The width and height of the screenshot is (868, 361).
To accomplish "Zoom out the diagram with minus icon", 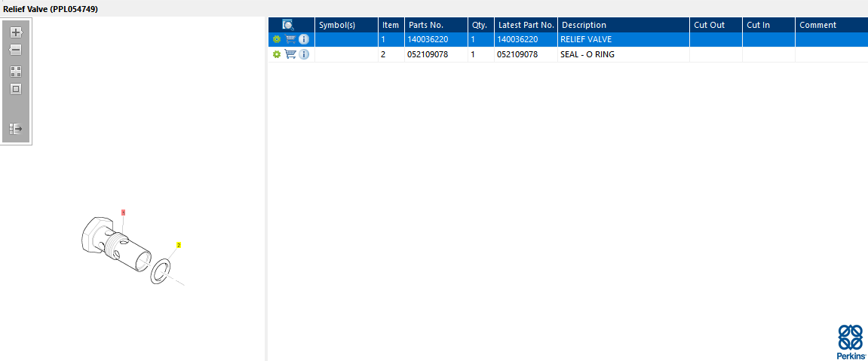I will 16,50.
